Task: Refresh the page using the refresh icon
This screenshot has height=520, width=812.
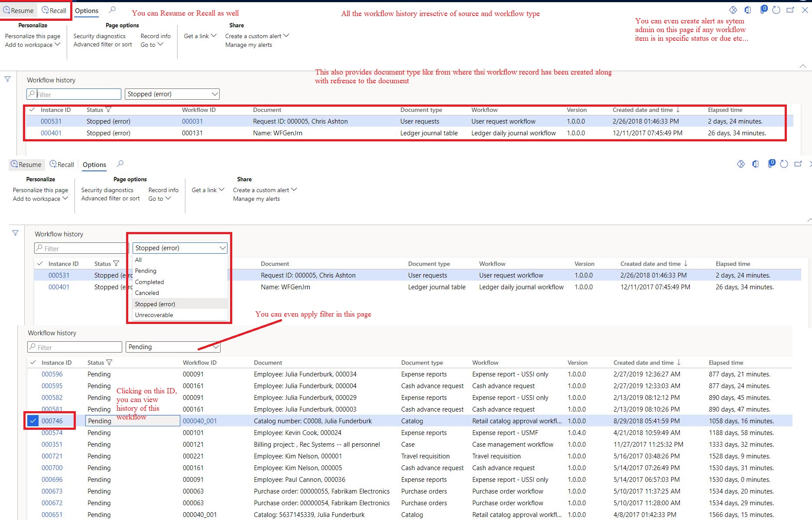Action: coord(776,10)
